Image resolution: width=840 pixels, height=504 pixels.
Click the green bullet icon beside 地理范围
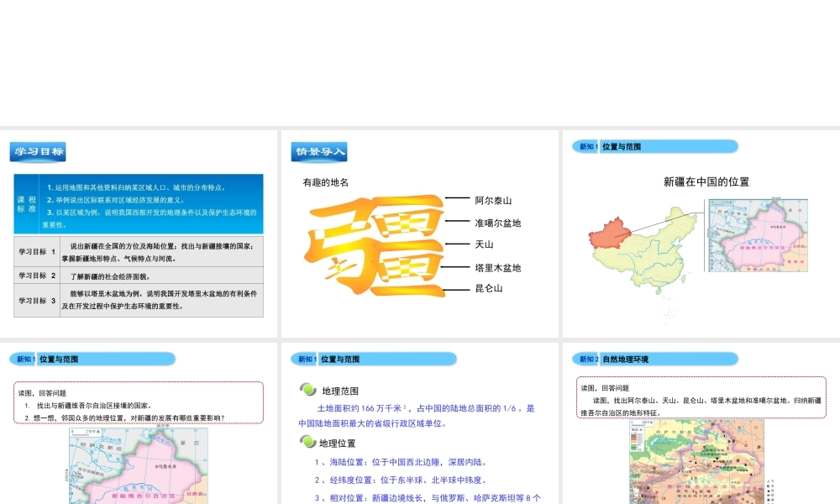tap(308, 390)
